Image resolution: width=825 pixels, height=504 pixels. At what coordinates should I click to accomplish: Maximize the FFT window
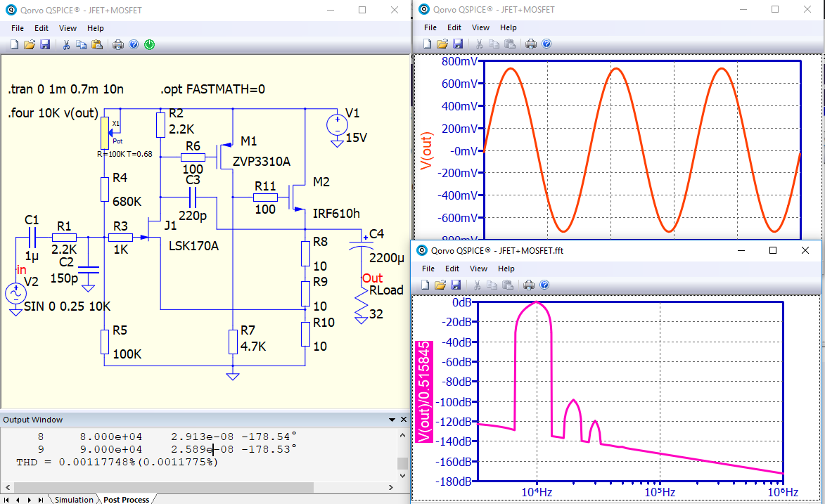pyautogui.click(x=772, y=250)
